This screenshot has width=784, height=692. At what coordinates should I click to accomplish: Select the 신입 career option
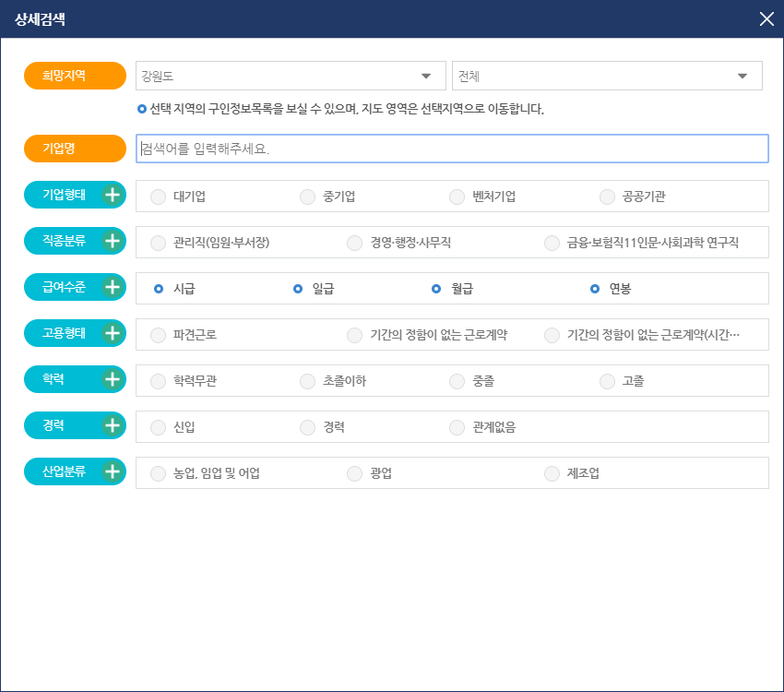pyautogui.click(x=158, y=426)
